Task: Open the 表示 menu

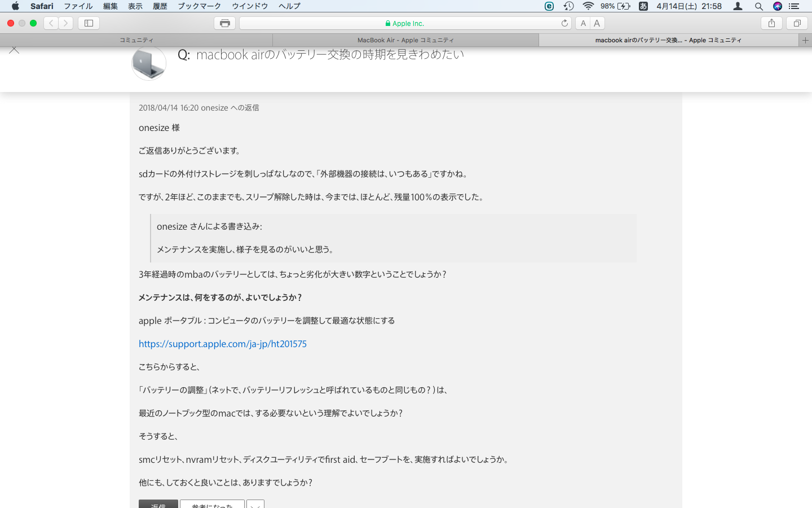Action: coord(135,6)
